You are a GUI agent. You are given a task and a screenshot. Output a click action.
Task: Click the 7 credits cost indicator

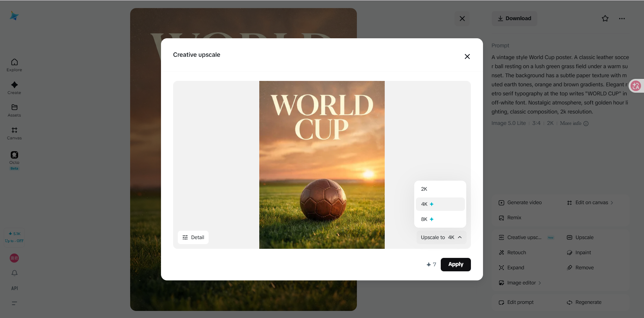(431, 265)
